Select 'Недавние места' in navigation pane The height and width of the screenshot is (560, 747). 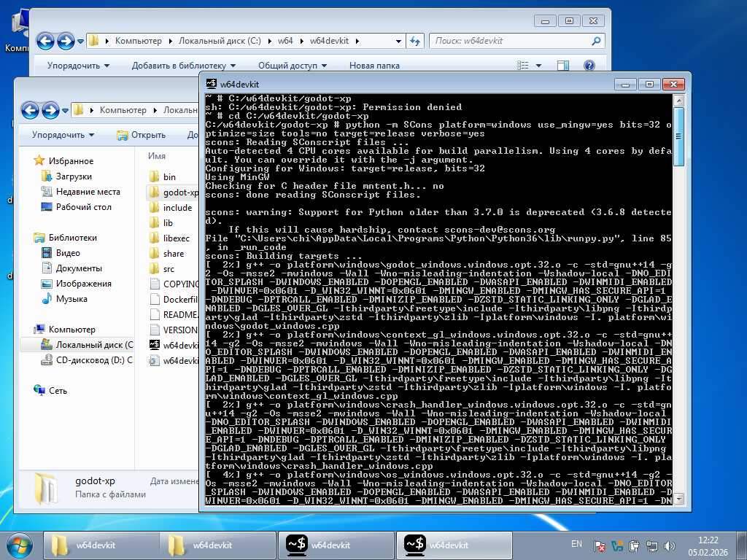click(x=88, y=192)
